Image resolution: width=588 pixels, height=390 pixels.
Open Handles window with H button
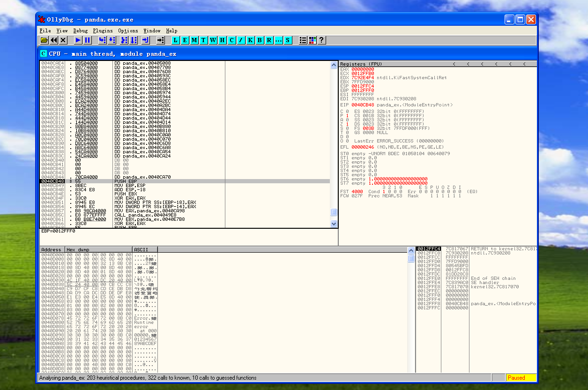tap(223, 40)
